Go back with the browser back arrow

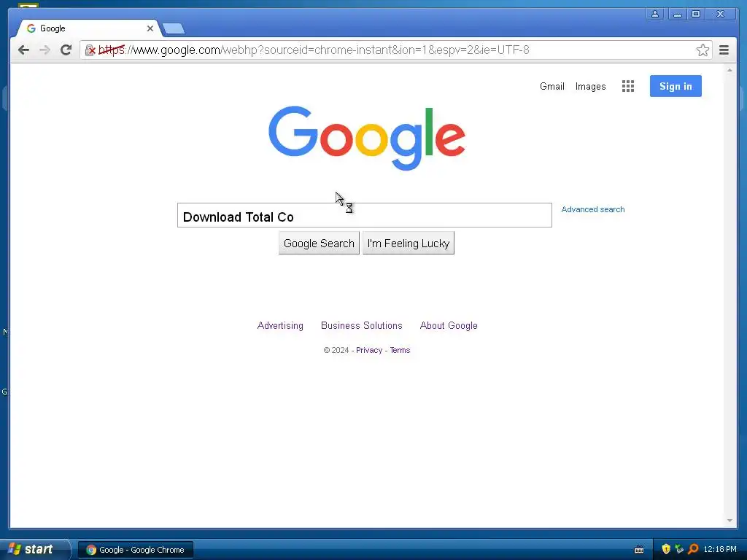(x=23, y=50)
